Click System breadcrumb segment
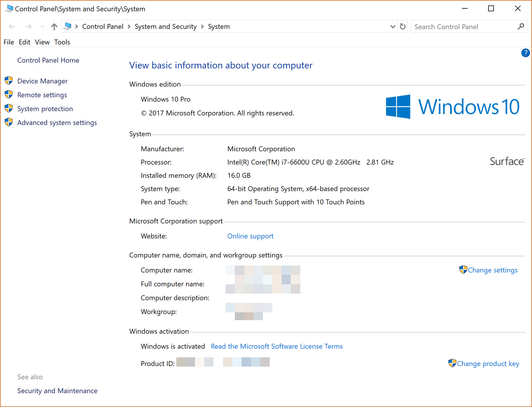 click(219, 27)
